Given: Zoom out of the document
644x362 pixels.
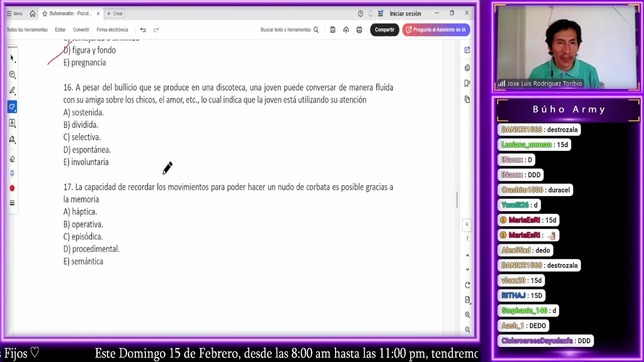Looking at the screenshot, I should click(x=467, y=330).
